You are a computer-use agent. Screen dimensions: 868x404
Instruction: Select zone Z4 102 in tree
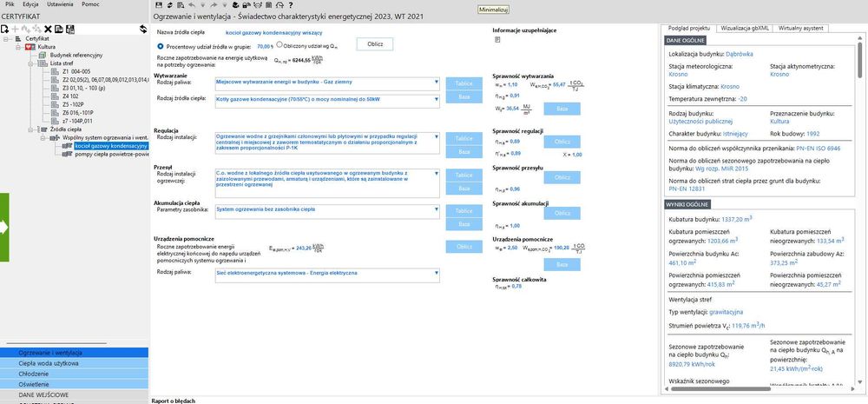[x=71, y=96]
